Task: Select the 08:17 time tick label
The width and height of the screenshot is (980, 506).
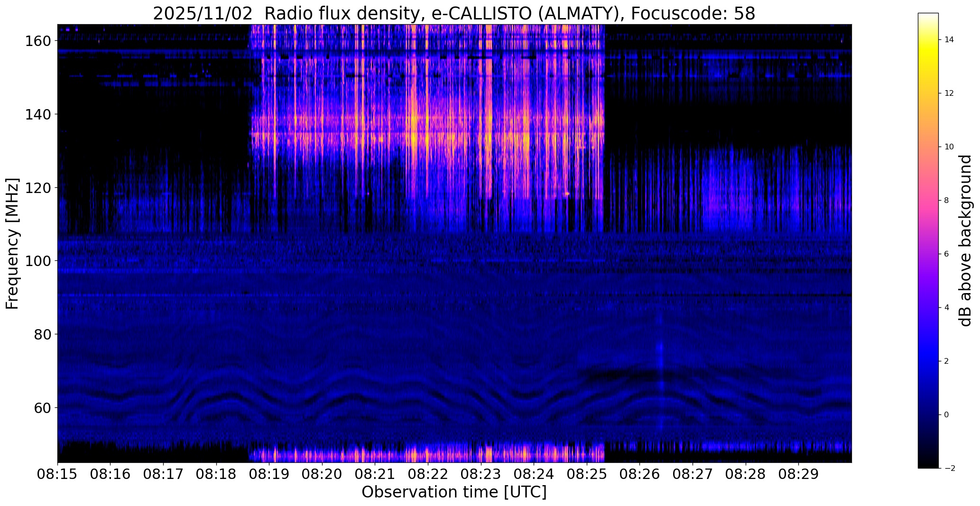Action: 164,474
